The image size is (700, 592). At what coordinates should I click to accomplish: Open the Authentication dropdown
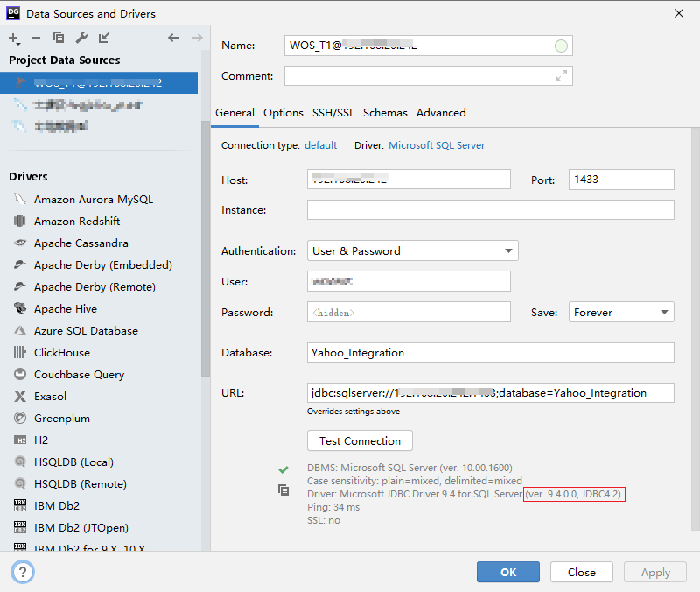pyautogui.click(x=507, y=250)
